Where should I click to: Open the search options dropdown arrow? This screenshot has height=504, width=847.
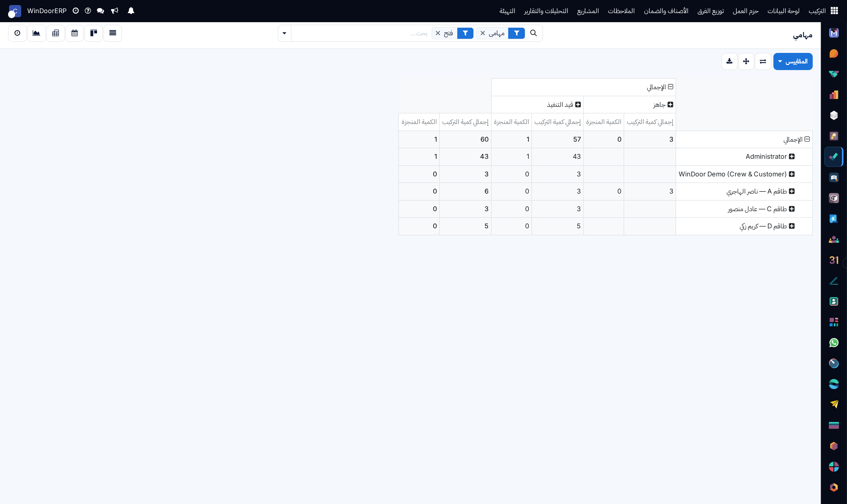(284, 33)
